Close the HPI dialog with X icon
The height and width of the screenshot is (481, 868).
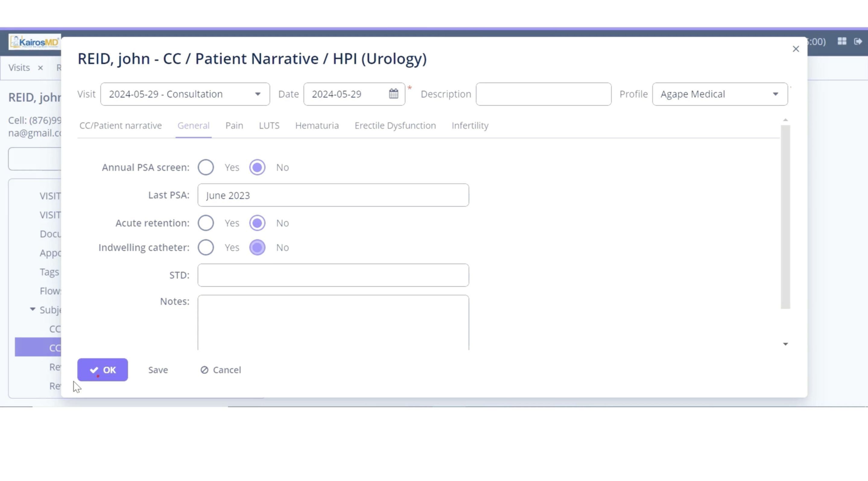(x=796, y=49)
